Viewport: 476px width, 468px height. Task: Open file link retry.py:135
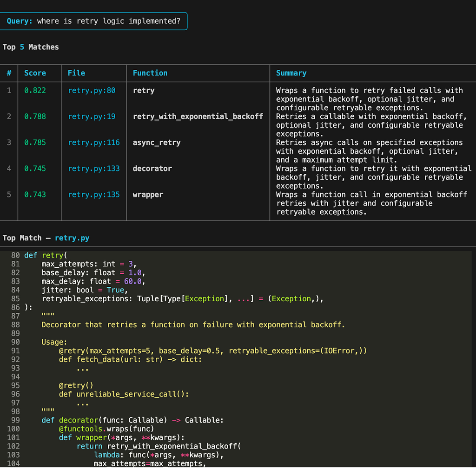(94, 195)
